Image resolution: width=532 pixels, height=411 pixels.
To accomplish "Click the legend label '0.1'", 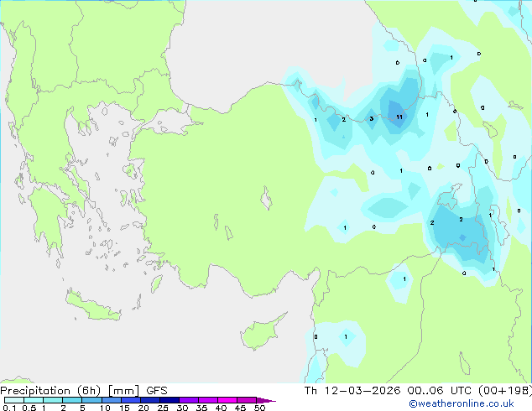I will [x=9, y=408].
